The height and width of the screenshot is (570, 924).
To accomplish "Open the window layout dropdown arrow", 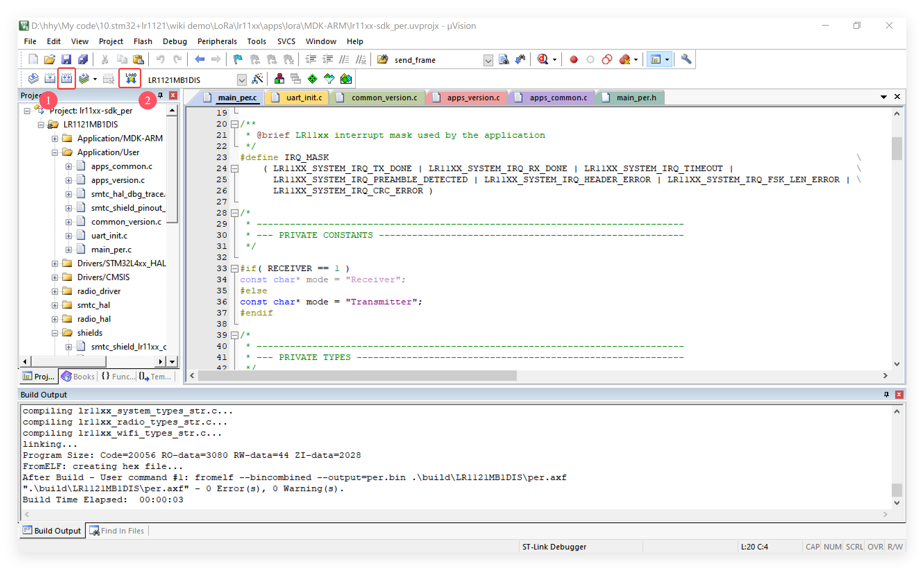I will (667, 59).
